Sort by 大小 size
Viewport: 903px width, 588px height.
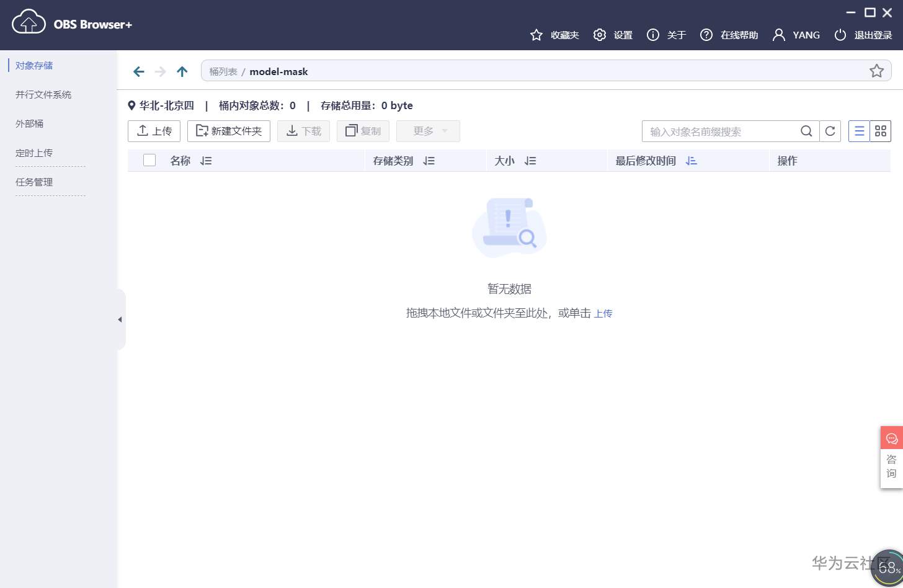pyautogui.click(x=530, y=161)
